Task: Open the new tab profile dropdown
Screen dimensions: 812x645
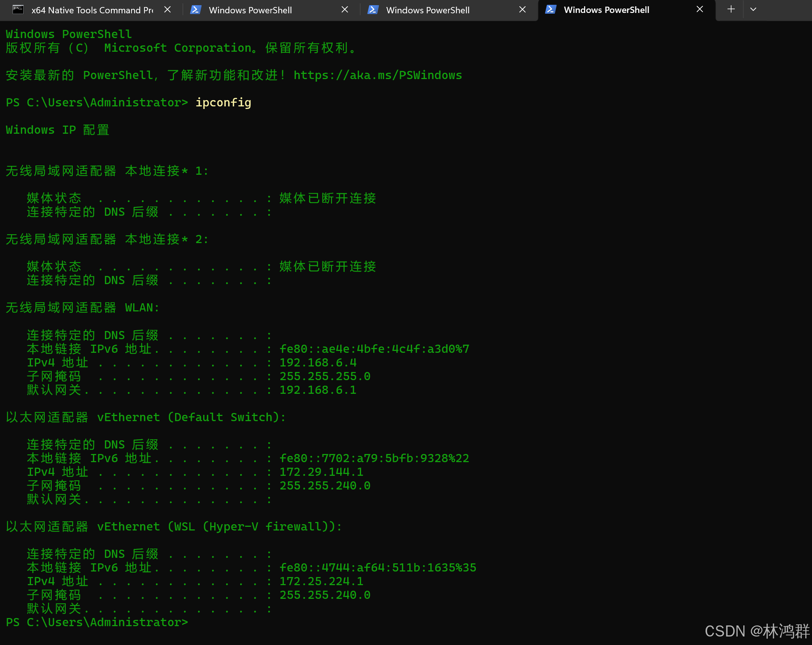Action: [x=753, y=9]
